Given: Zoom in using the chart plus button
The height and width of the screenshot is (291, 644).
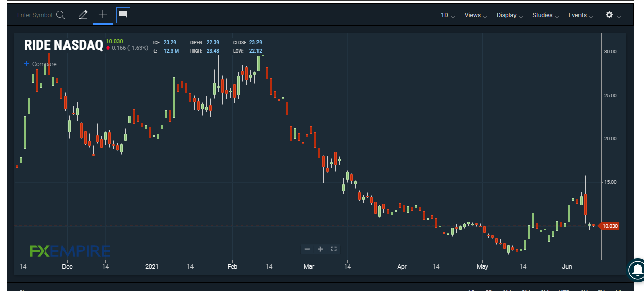Looking at the screenshot, I should (320, 249).
